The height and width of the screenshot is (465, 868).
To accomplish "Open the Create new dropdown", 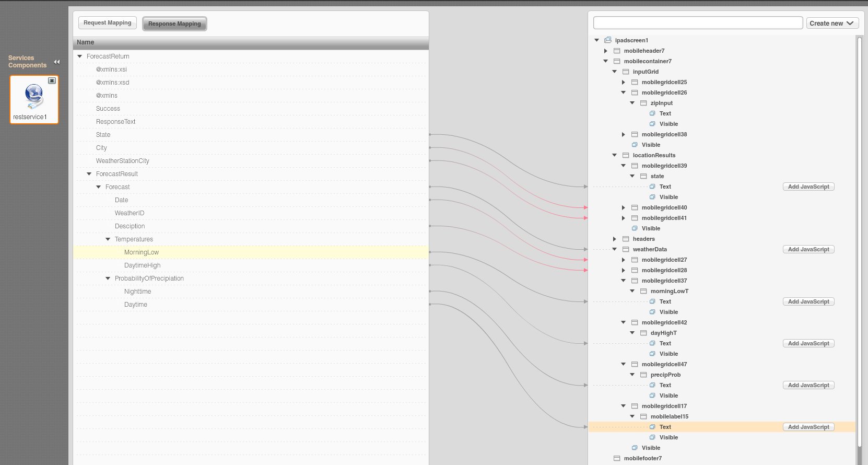I will click(x=832, y=23).
